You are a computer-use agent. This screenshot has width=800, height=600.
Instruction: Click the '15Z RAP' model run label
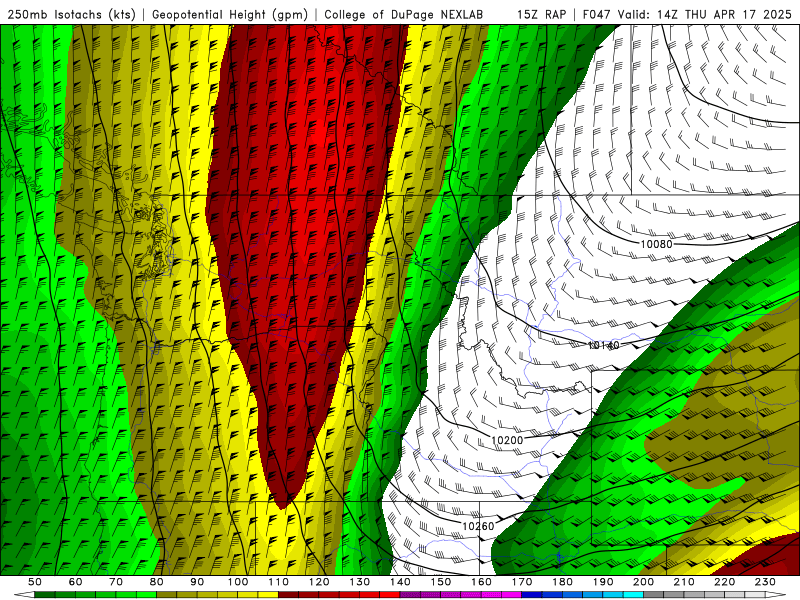point(541,14)
